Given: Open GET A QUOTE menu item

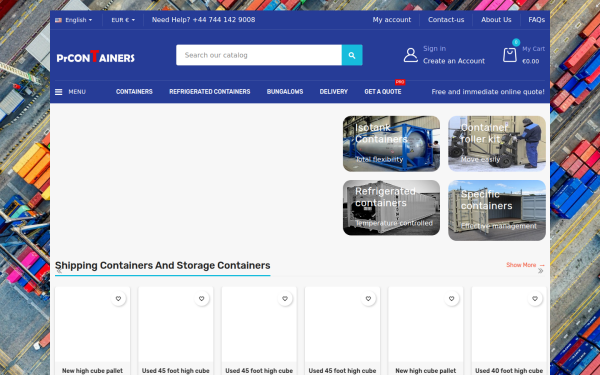Looking at the screenshot, I should pyautogui.click(x=383, y=92).
